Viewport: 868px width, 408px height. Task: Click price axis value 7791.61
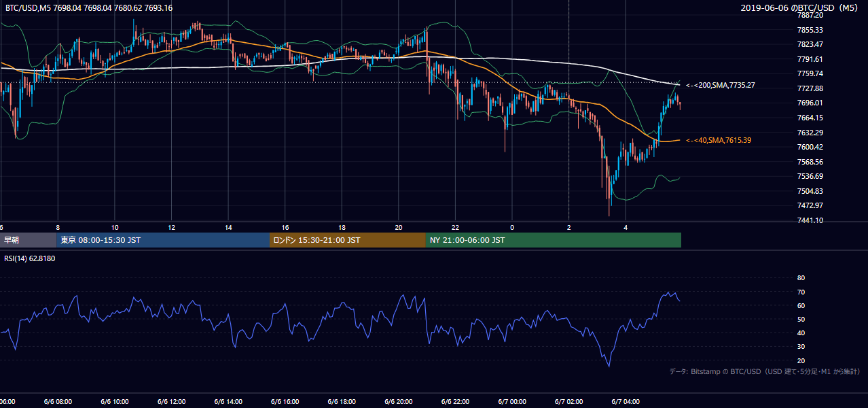coord(810,59)
